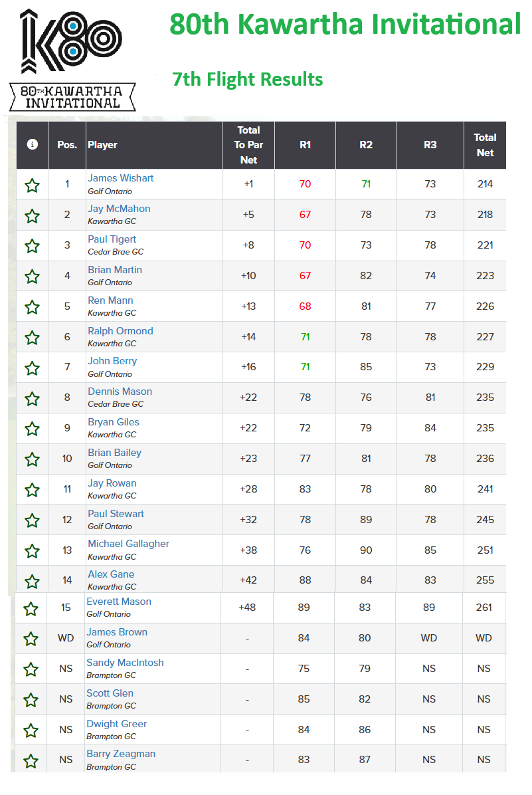The image size is (532, 795).
Task: Open Dwight Greer's player link
Action: (x=116, y=723)
